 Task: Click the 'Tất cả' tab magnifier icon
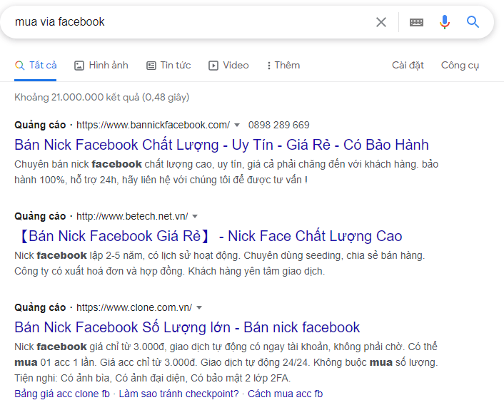tap(19, 66)
